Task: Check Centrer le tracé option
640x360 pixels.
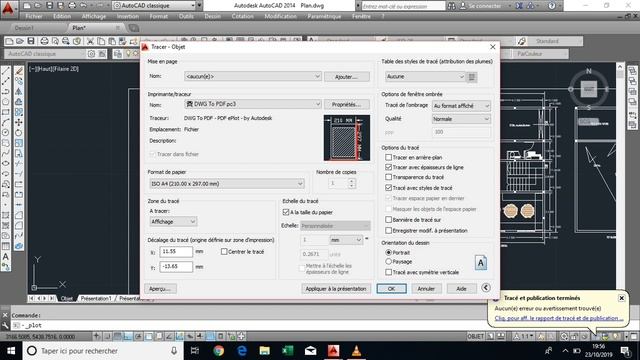Action: [224, 252]
